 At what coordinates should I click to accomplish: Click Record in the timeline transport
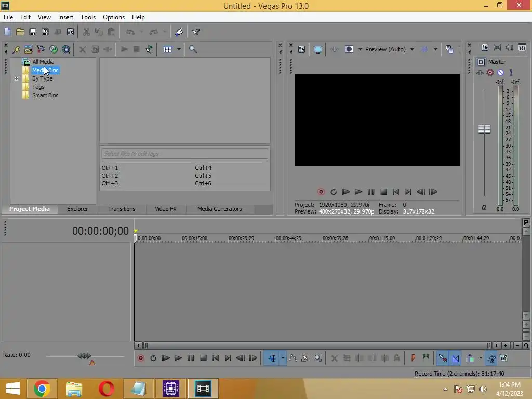pyautogui.click(x=141, y=358)
